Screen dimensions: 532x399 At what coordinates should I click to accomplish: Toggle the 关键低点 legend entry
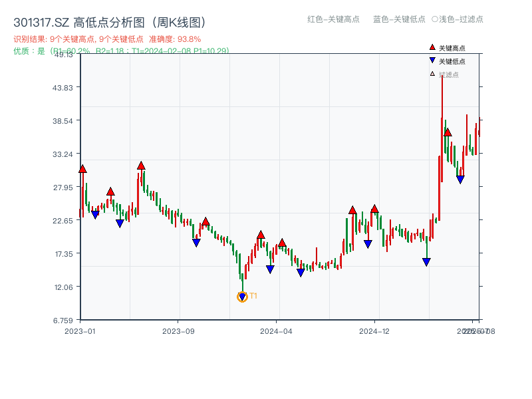(447, 61)
